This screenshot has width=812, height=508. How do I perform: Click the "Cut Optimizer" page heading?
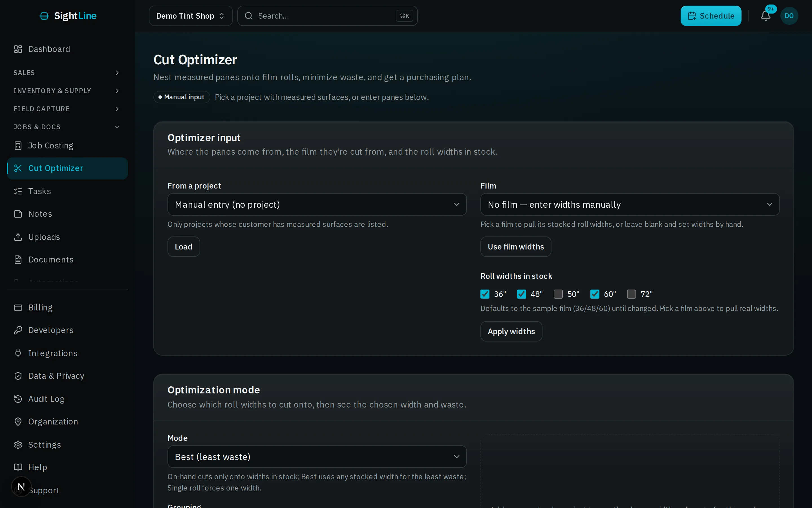coord(195,60)
